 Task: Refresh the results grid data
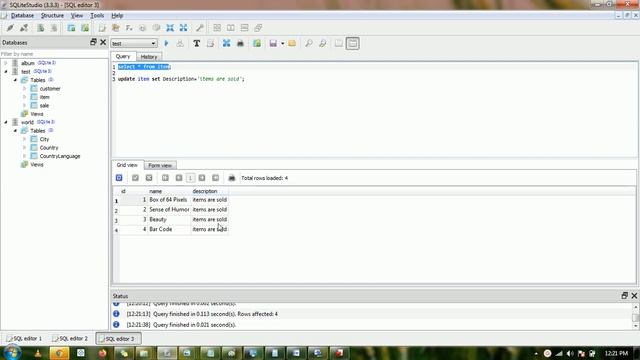point(119,178)
